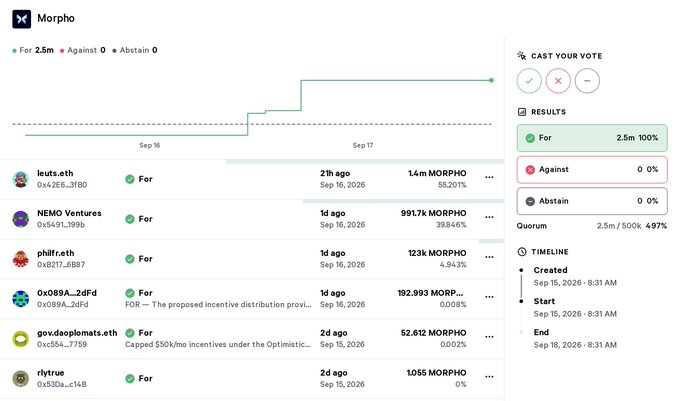Cast a For vote with the checkmark button

pyautogui.click(x=529, y=81)
